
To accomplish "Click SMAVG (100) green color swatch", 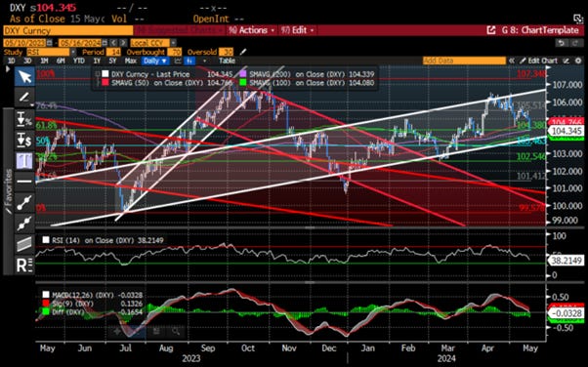I will click(242, 82).
